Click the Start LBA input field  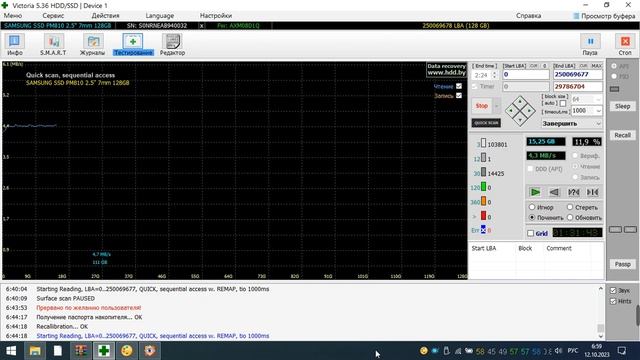pyautogui.click(x=526, y=75)
